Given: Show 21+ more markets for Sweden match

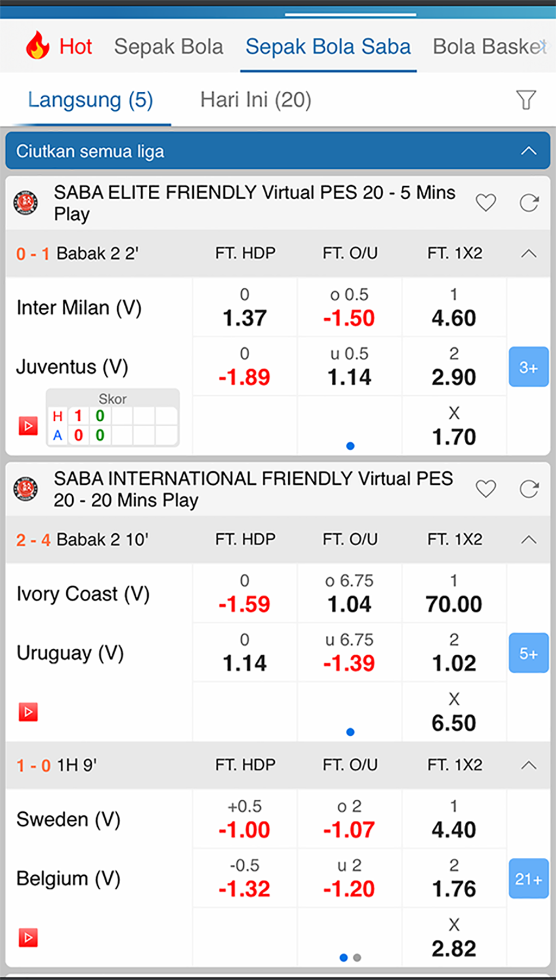Looking at the screenshot, I should pos(528,878).
